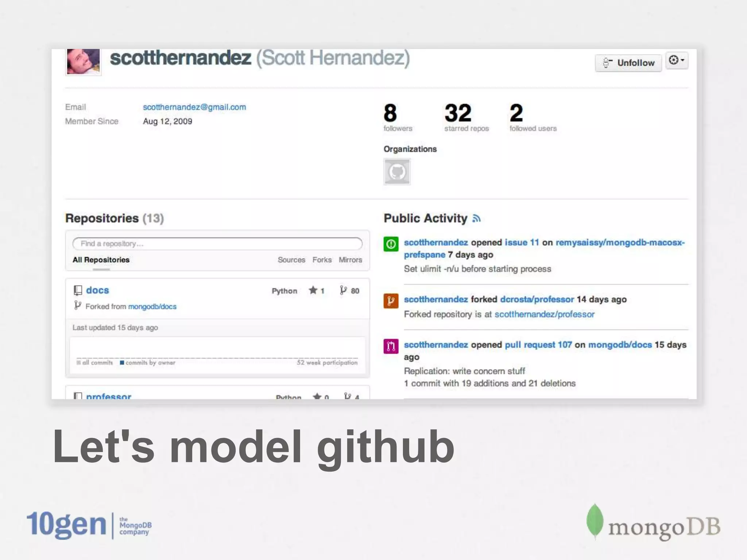Screen dimensions: 747x560
Task: Click the mongoDB leaf logo
Action: pyautogui.click(x=595, y=522)
